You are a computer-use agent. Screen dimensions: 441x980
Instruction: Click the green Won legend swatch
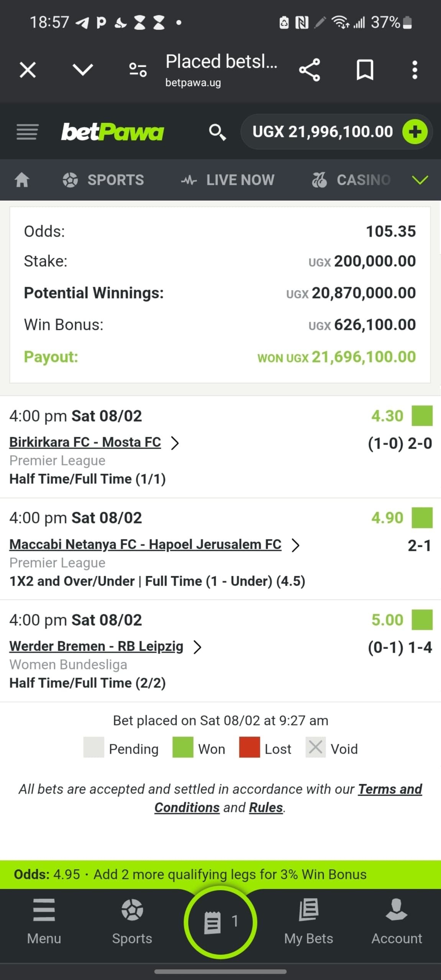(183, 747)
